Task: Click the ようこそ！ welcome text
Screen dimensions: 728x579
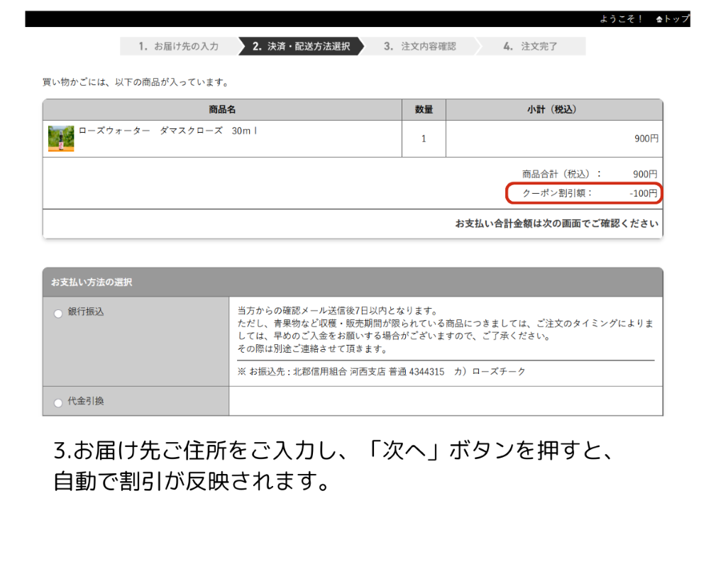Action: point(621,19)
